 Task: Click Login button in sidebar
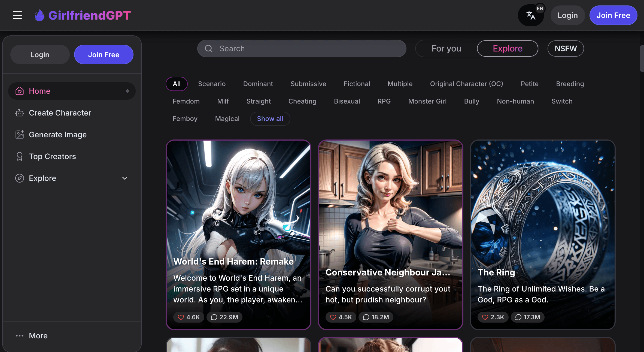pos(40,54)
